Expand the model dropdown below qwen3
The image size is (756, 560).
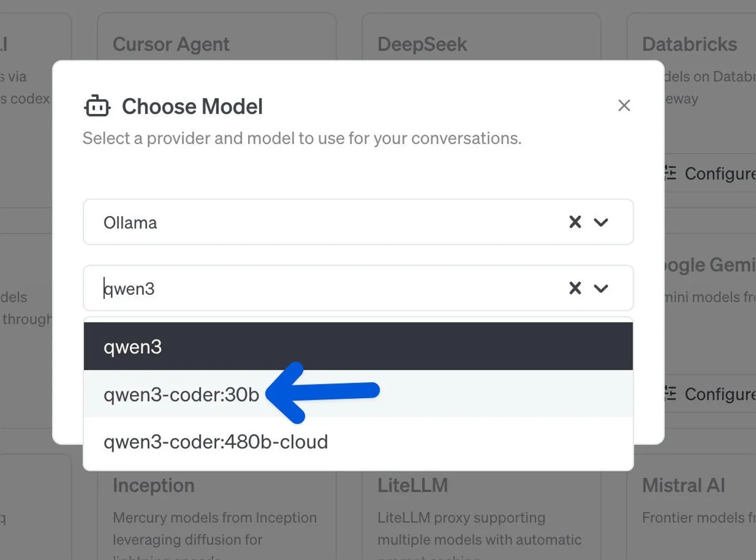click(601, 288)
